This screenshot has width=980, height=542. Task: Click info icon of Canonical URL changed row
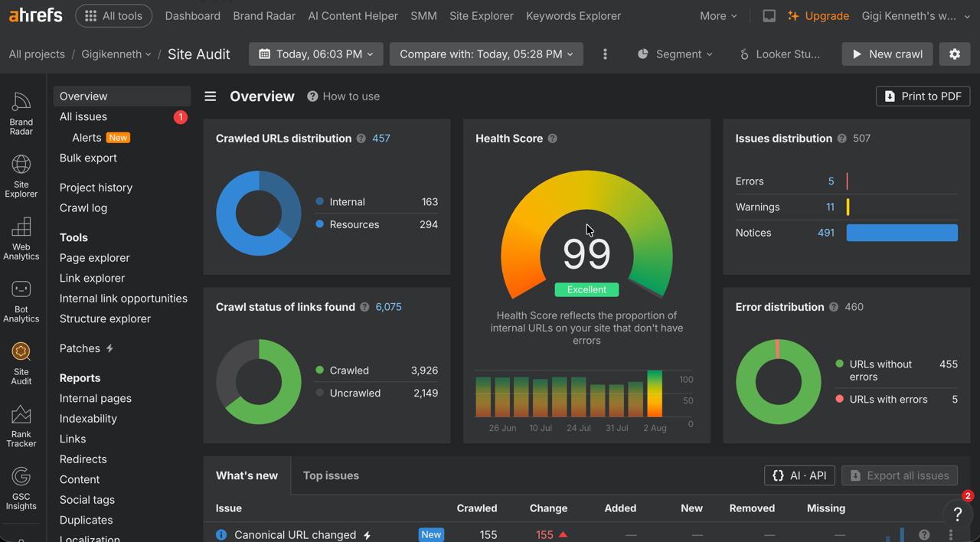(221, 534)
